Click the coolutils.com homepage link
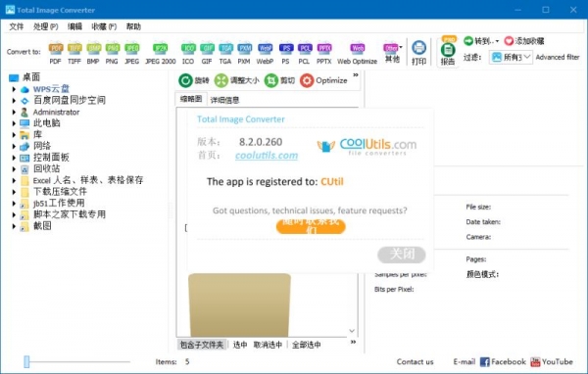The height and width of the screenshot is (374, 588). point(267,156)
